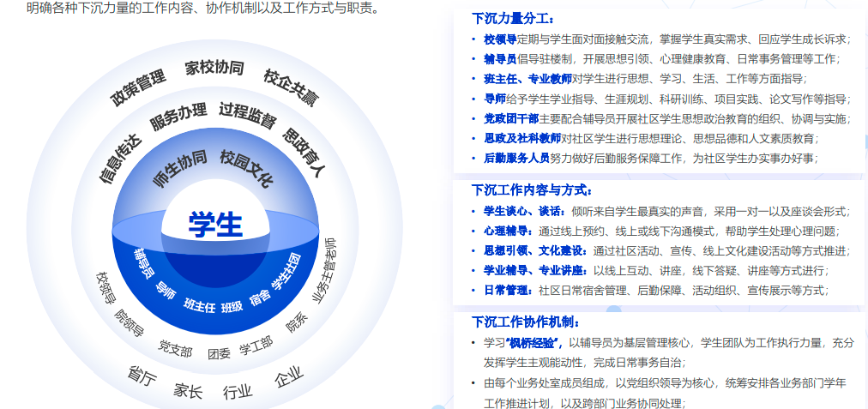868x409 pixels.
Task: Select the 思政育人 label
Action: [304, 153]
